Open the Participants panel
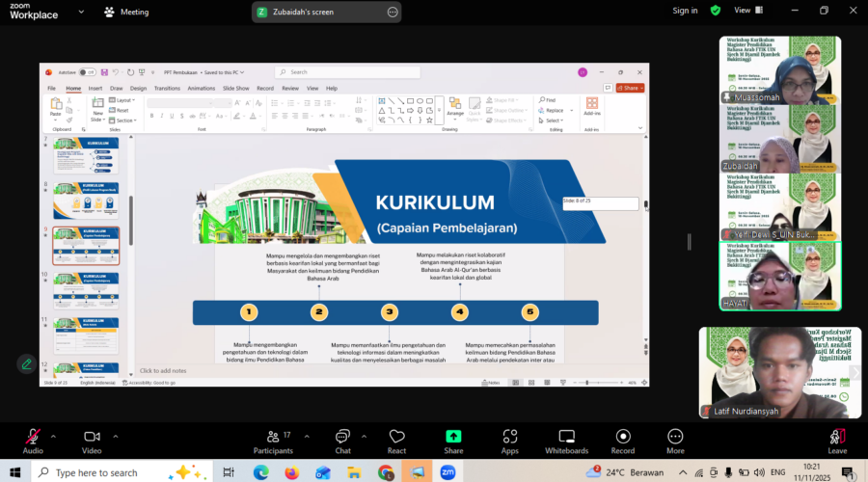The image size is (868, 482). click(273, 440)
